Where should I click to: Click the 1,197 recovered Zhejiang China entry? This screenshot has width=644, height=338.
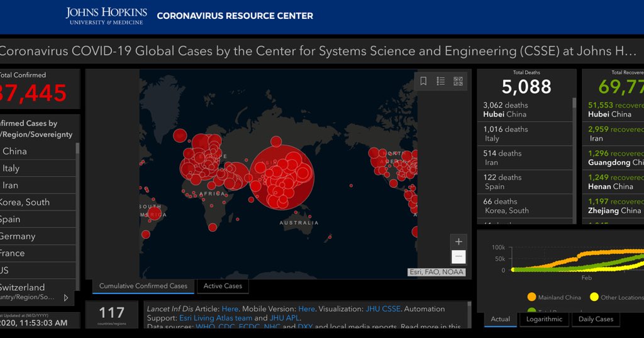click(x=613, y=206)
